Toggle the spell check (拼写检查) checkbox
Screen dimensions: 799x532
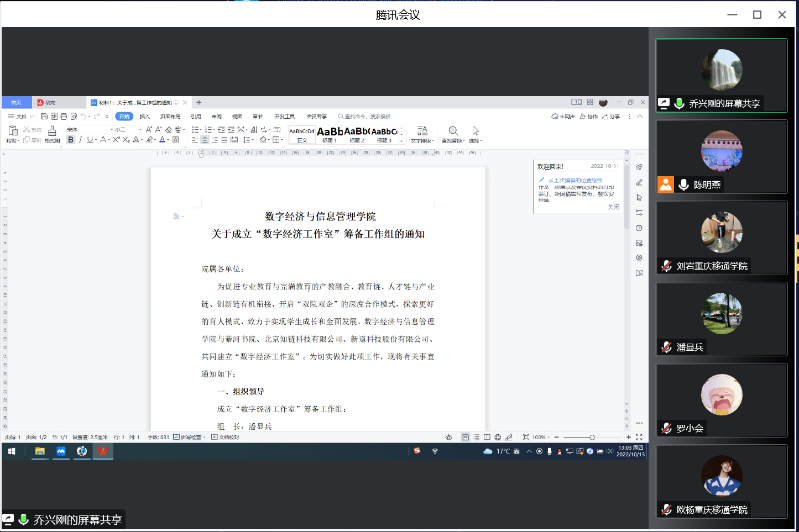click(176, 437)
